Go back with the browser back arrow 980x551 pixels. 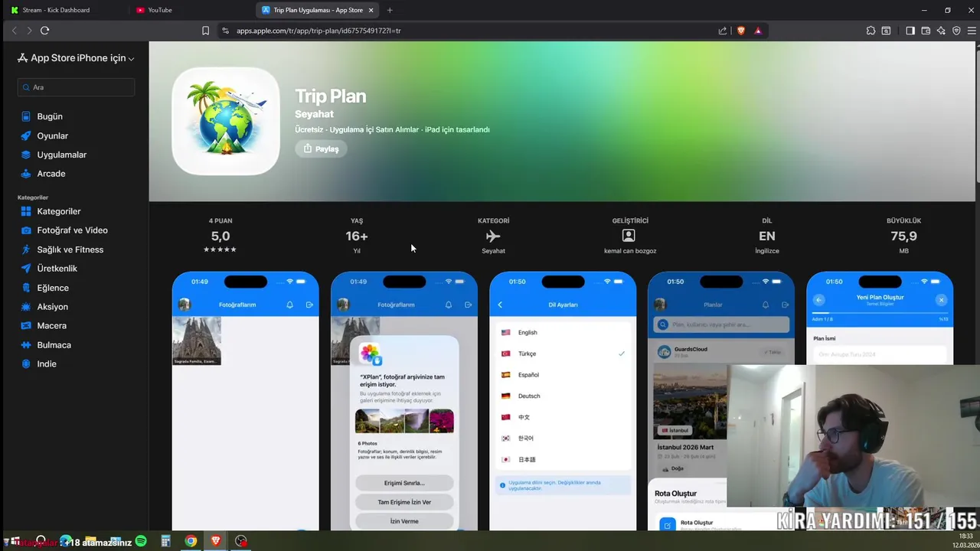[14, 31]
